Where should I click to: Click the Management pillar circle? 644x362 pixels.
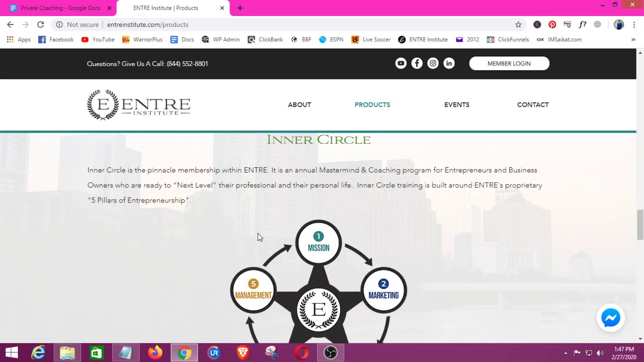pos(253,290)
